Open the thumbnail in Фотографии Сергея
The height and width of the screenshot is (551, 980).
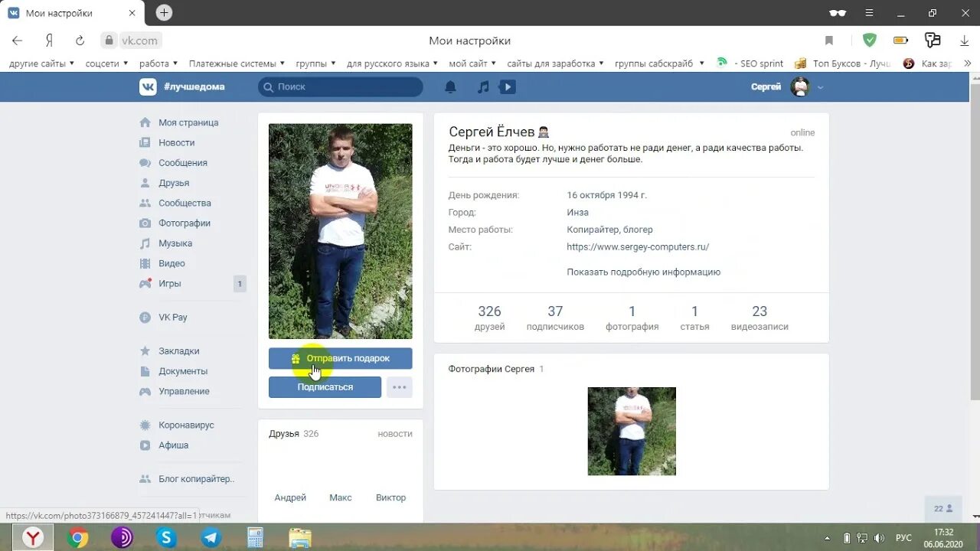coord(632,432)
